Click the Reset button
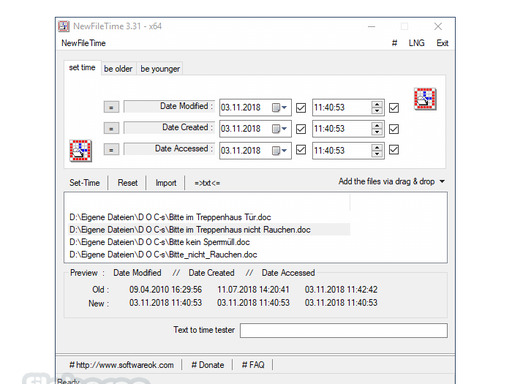 (128, 183)
